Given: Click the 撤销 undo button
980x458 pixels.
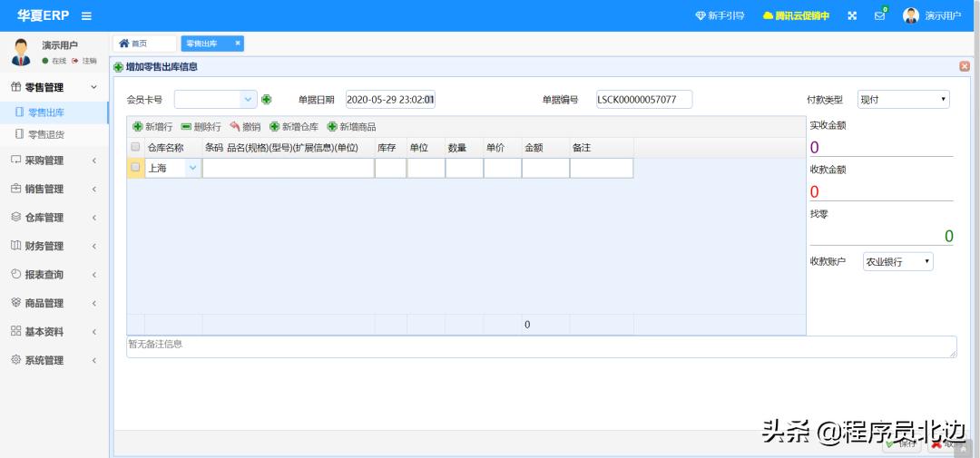Looking at the screenshot, I should pyautogui.click(x=245, y=127).
